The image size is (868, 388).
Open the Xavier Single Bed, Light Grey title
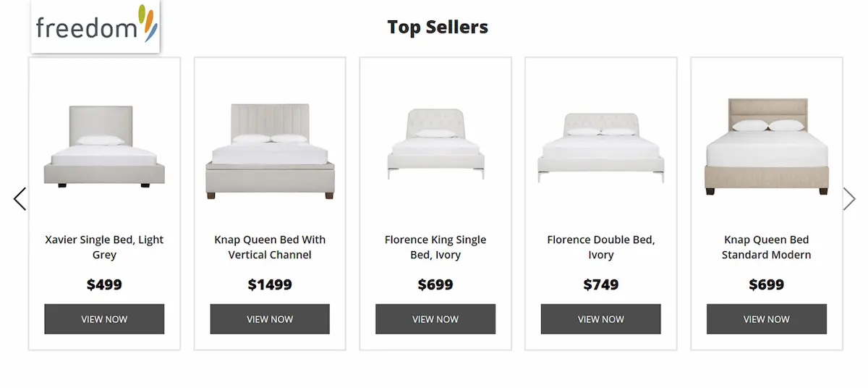[x=104, y=247]
